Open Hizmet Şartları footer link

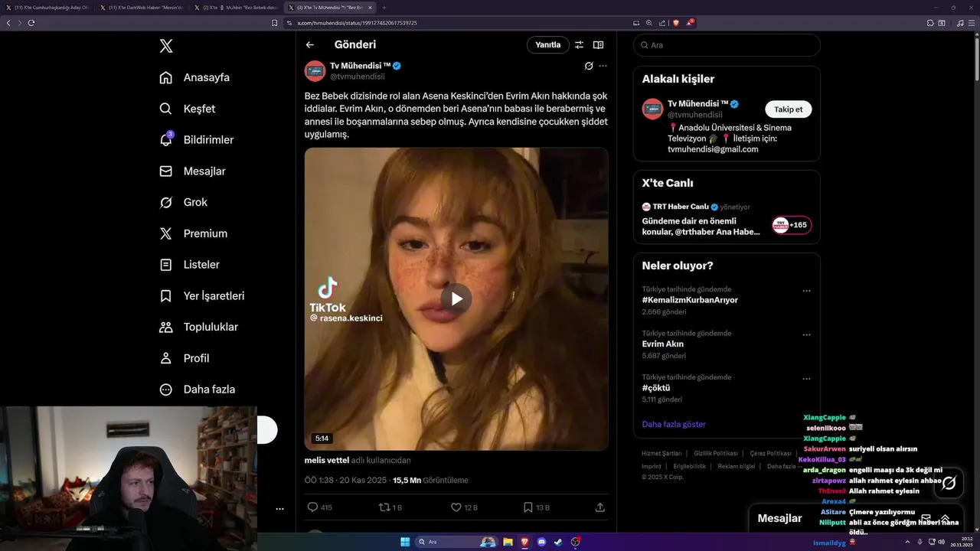[661, 454]
